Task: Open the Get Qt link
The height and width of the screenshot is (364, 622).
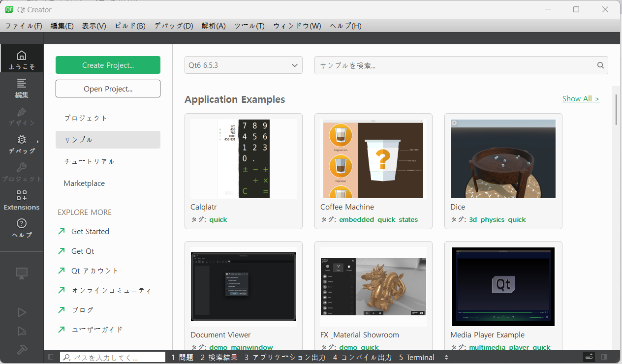Action: click(x=83, y=251)
